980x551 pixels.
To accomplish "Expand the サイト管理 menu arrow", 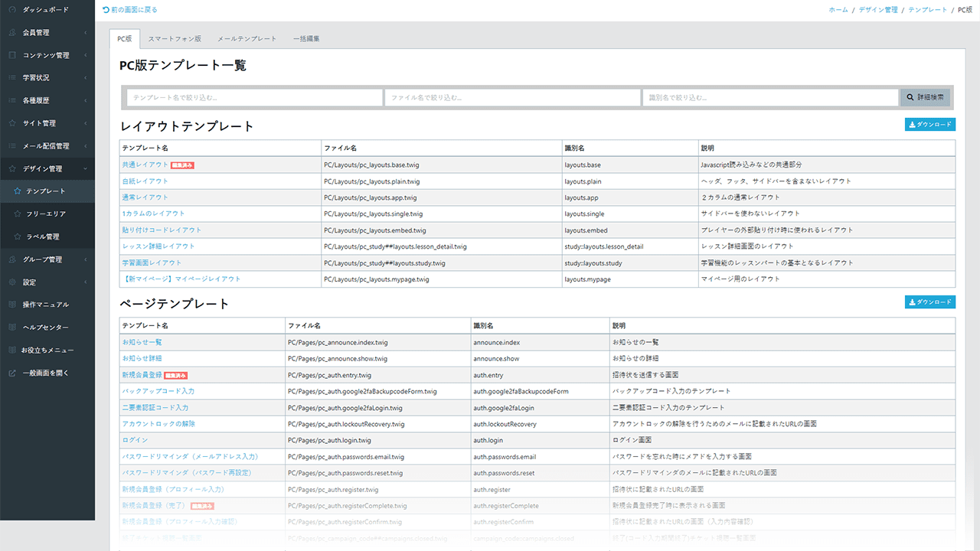I will tap(86, 123).
